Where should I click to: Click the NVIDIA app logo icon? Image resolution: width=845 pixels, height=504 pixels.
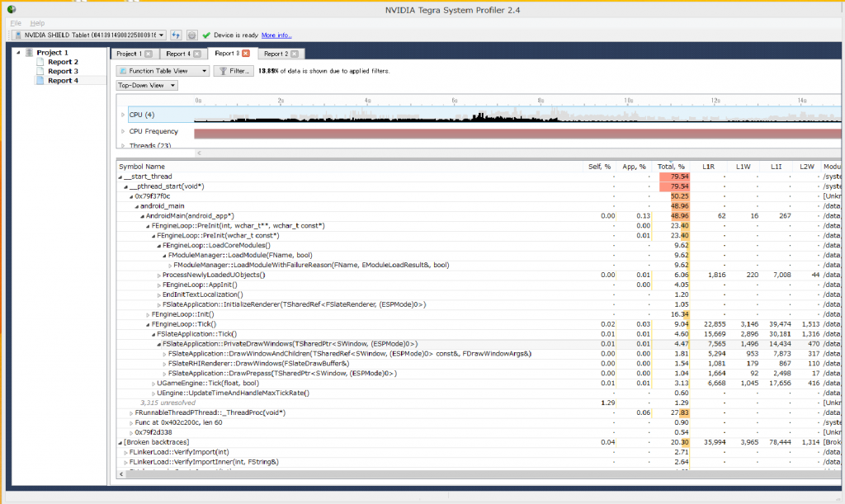click(12, 9)
